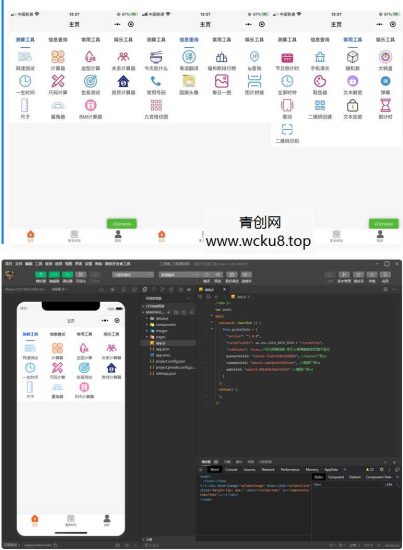Switch to the Network tab in the debugger
This screenshot has width=403, height=550.
click(x=268, y=469)
